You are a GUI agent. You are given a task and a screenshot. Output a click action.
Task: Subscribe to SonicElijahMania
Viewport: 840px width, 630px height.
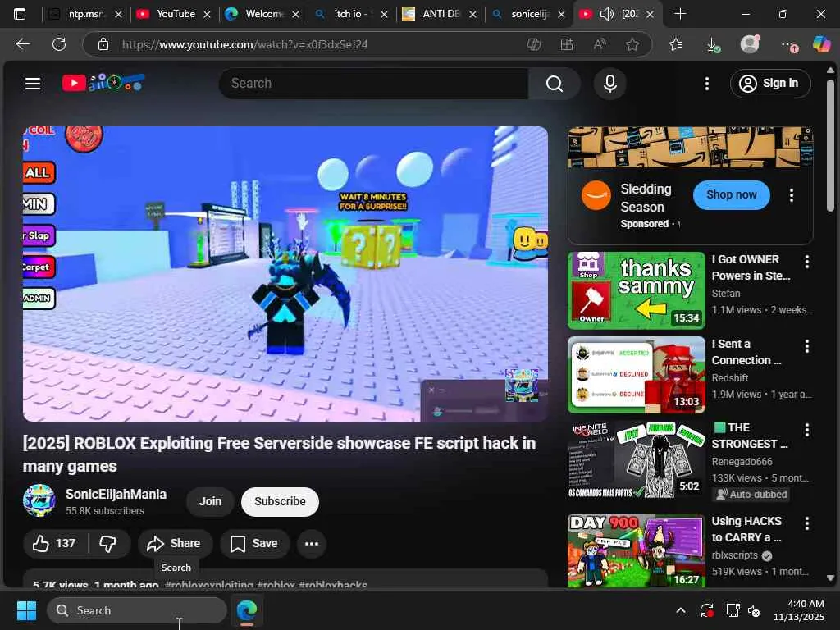point(280,501)
